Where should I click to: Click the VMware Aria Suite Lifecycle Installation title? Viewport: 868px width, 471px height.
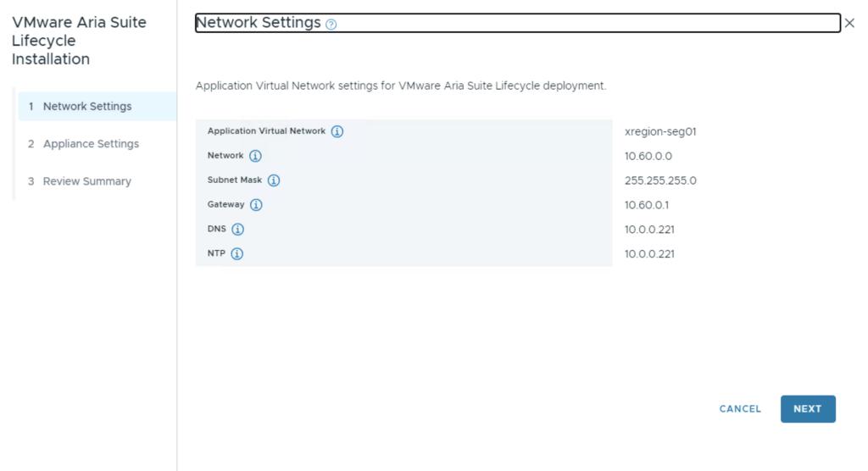79,41
